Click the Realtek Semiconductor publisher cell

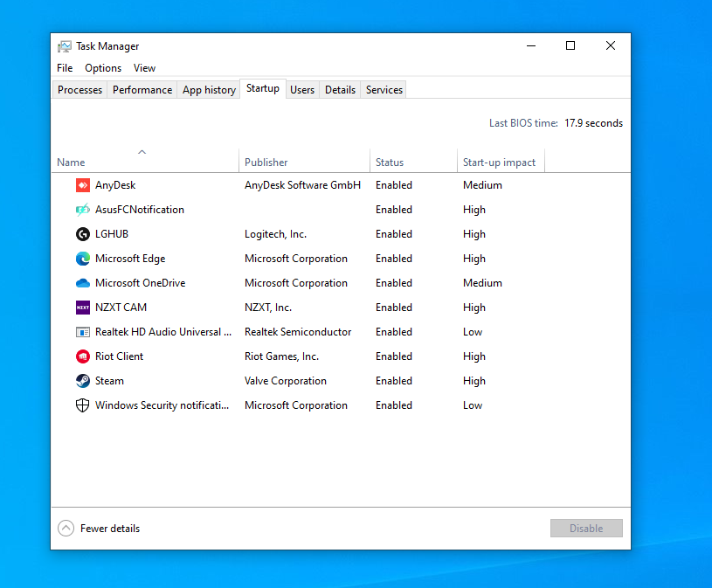(298, 332)
